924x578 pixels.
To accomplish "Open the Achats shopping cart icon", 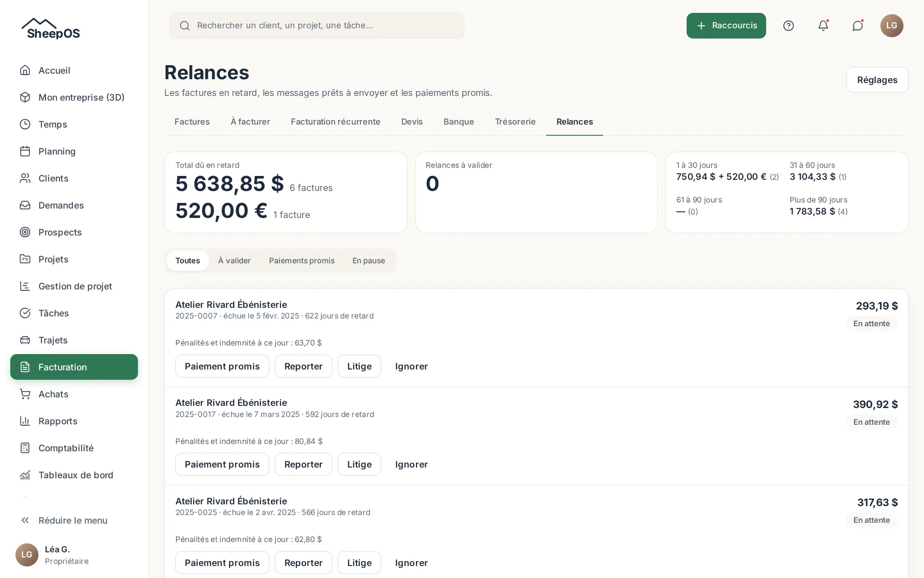I will tap(25, 394).
